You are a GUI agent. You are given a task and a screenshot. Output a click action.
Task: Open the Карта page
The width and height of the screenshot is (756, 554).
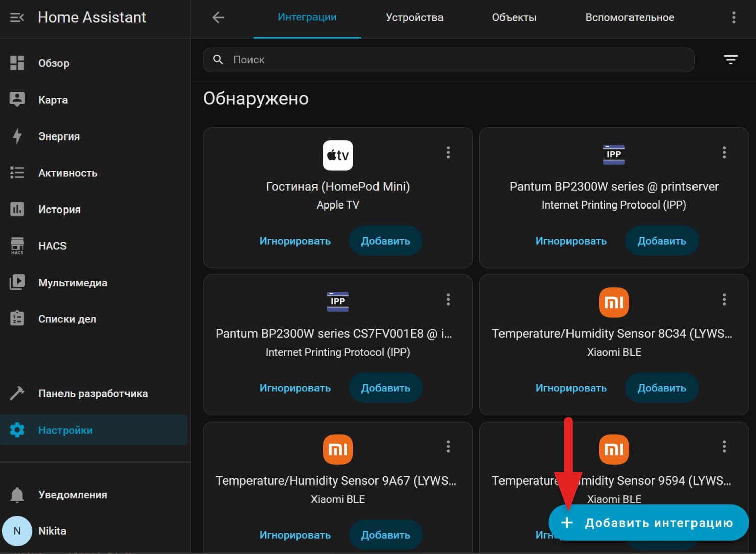coord(52,100)
